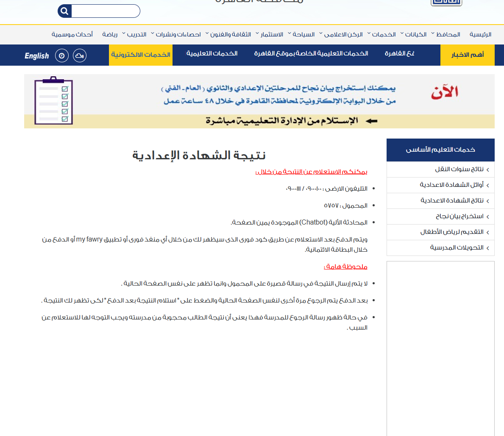Click the chevron beside أوائل الشهادة الاعدادية
The width and height of the screenshot is (504, 436).
point(488,186)
